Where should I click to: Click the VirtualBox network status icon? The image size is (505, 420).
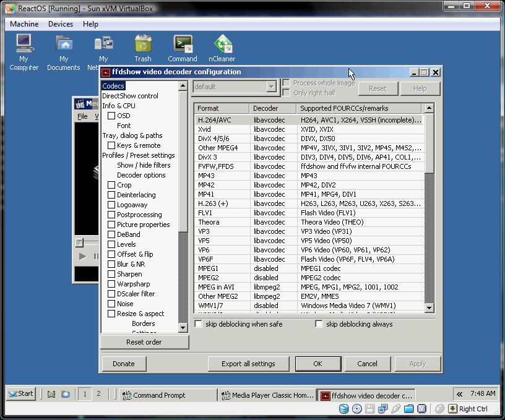382,409
